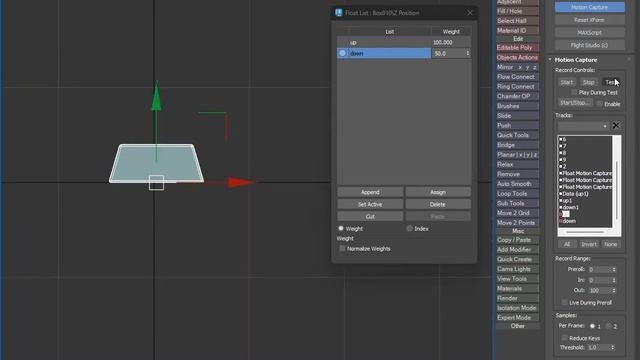The image size is (640, 360).
Task: Open the Editable Poly menu item
Action: click(x=518, y=48)
